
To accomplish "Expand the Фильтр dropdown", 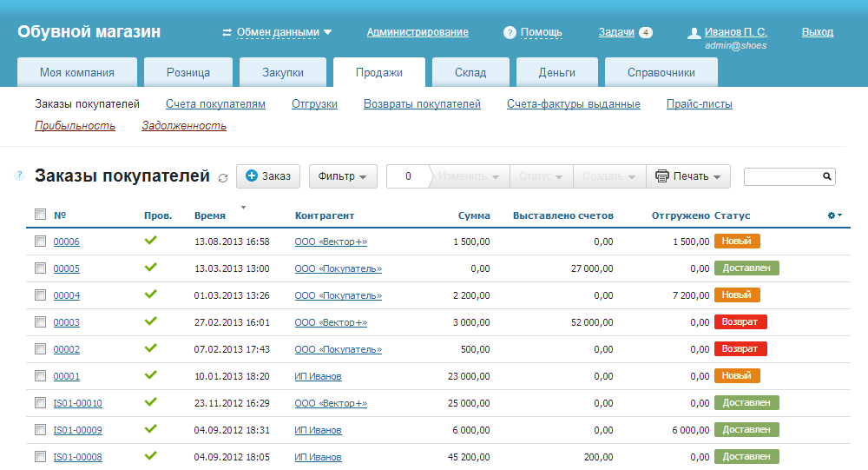I will (x=342, y=176).
